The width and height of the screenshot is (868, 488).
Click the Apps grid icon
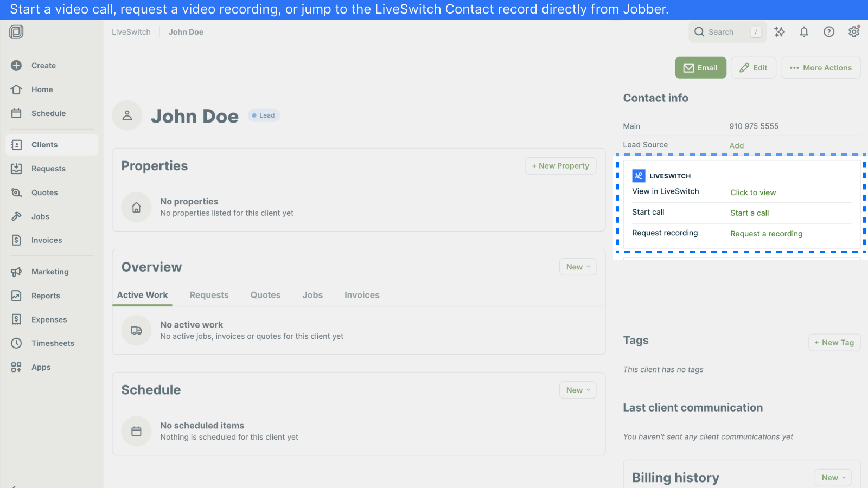pyautogui.click(x=16, y=367)
